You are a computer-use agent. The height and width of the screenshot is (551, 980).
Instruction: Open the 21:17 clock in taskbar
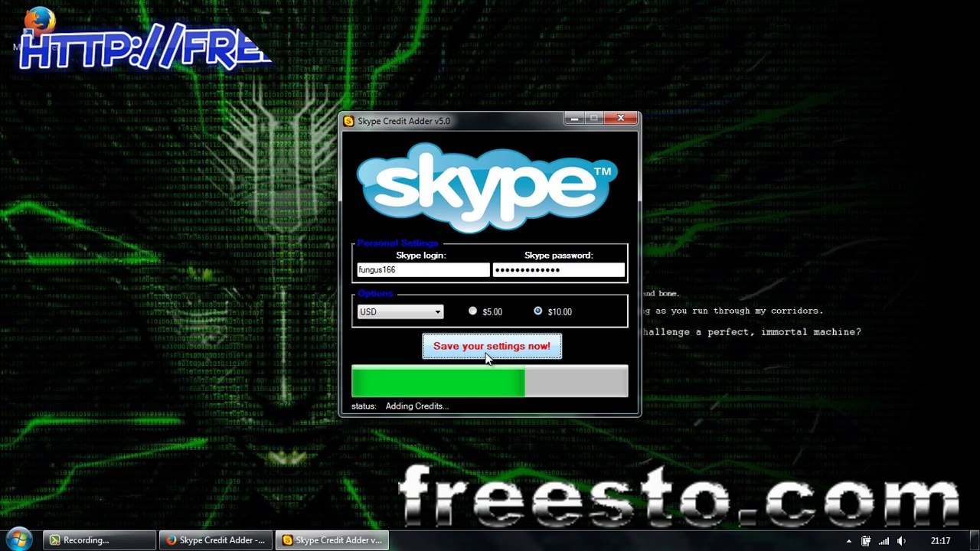coord(940,541)
